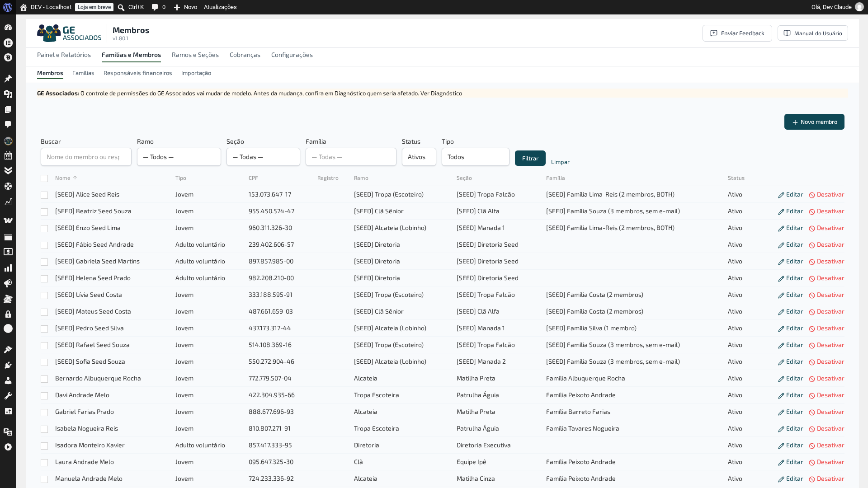
Task: Mark Isadora Monteiro Xavier's checkbox
Action: (x=44, y=446)
